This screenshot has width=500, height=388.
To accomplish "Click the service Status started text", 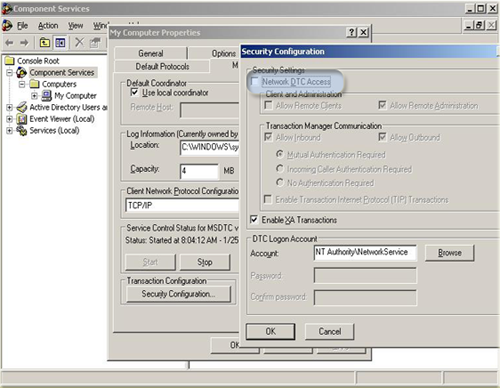I will (x=182, y=240).
